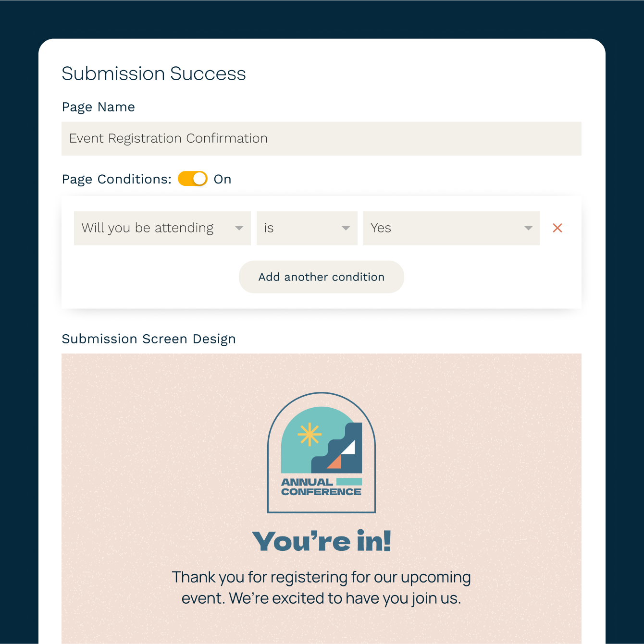Turn off the Page Conditions toggle
Viewport: 644px width, 644px height.
click(x=193, y=179)
